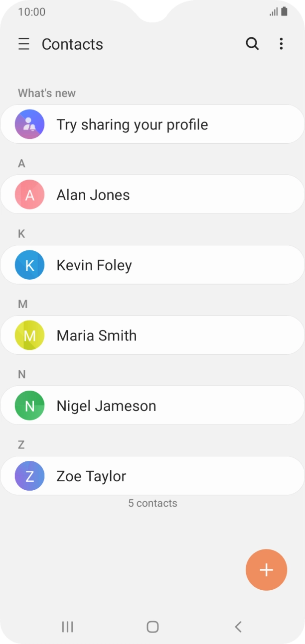The width and height of the screenshot is (305, 644).
Task: Open the navigation drawer menu
Action: coord(23,44)
